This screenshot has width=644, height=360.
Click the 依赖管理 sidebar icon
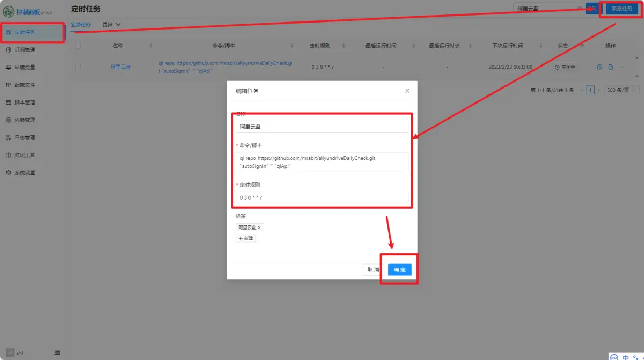[9, 120]
